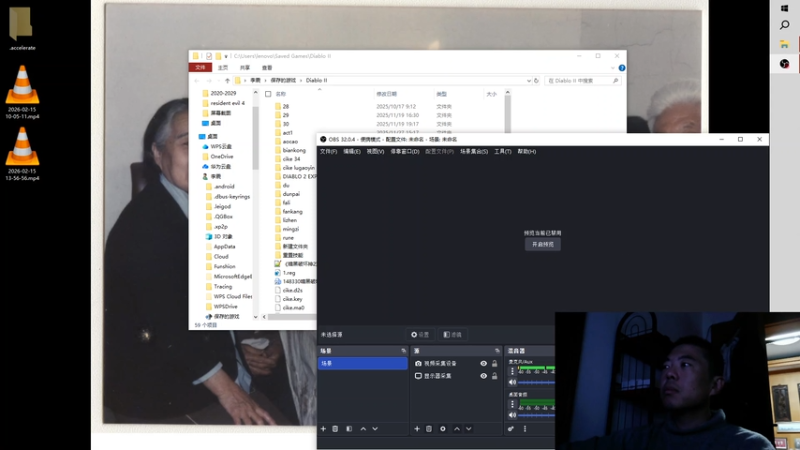Open address bar history dropdown in Explorer

529,81
